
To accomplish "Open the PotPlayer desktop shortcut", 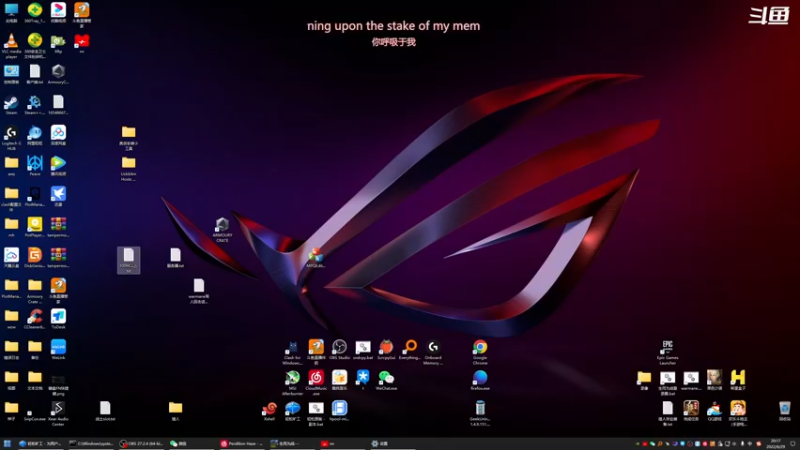I will point(35,227).
